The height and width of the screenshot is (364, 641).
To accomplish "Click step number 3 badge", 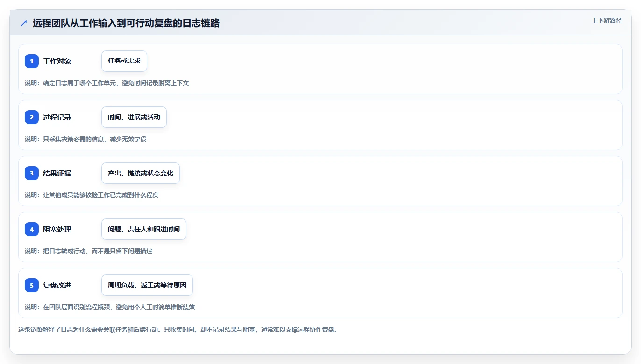I will [32, 173].
